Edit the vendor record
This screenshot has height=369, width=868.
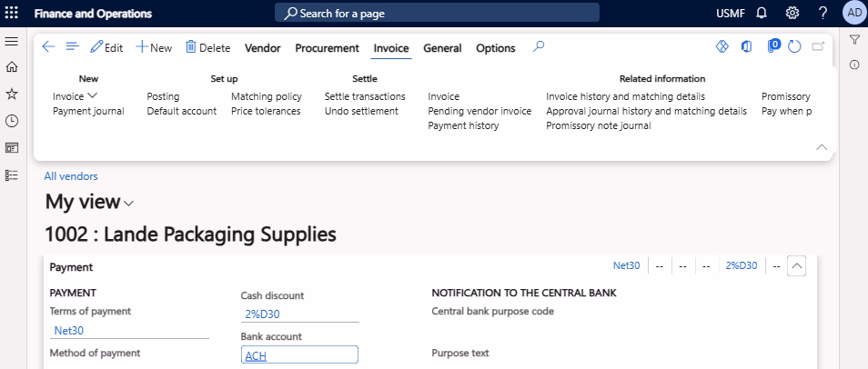[x=106, y=47]
